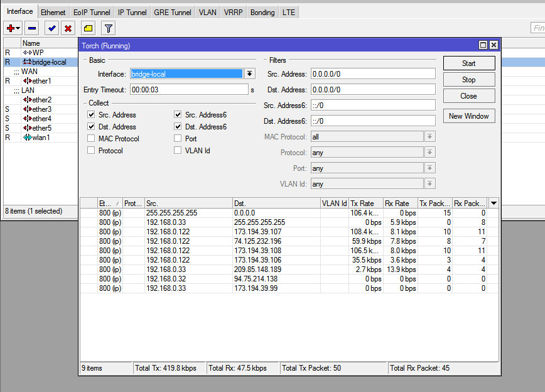Open the column chooser dropdown in table
The height and width of the screenshot is (392, 545).
[494, 204]
